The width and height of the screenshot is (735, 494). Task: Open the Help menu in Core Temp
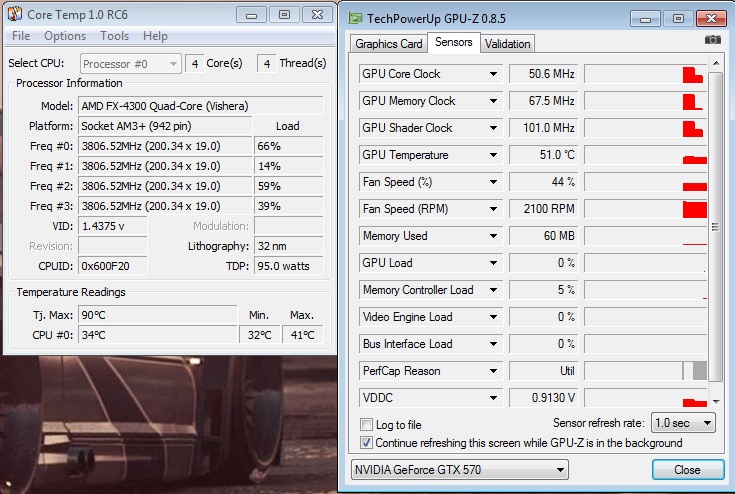point(155,36)
